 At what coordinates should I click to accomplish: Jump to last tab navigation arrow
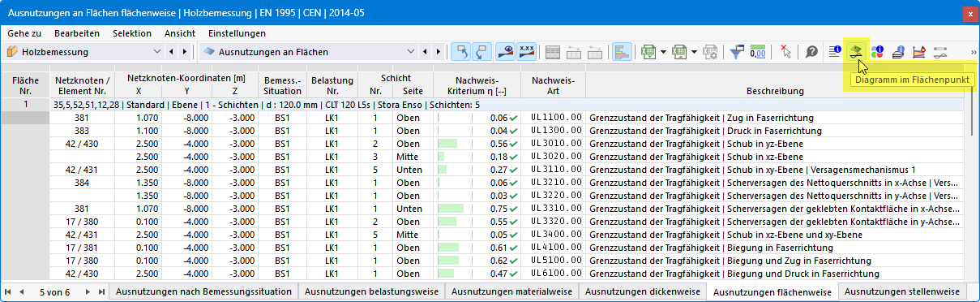point(101,291)
